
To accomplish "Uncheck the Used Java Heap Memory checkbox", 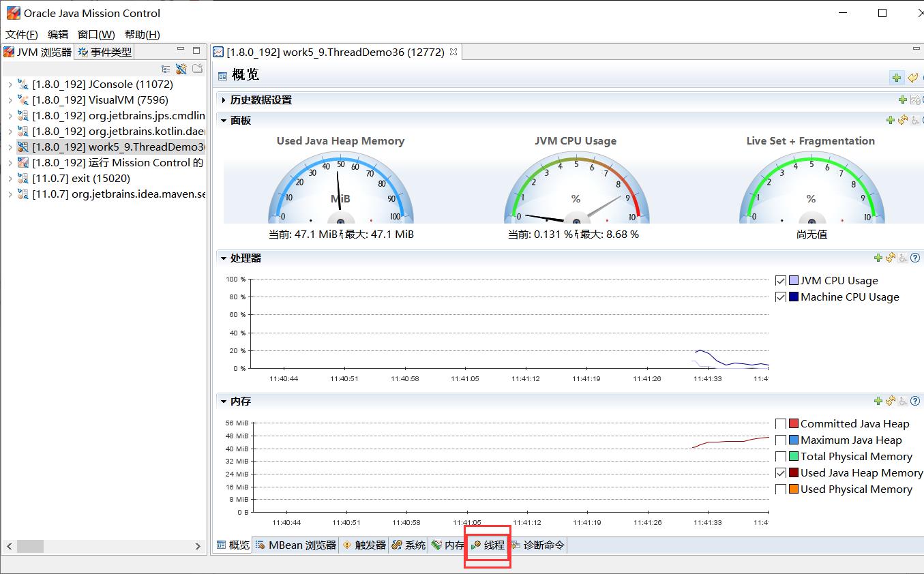I will (781, 473).
